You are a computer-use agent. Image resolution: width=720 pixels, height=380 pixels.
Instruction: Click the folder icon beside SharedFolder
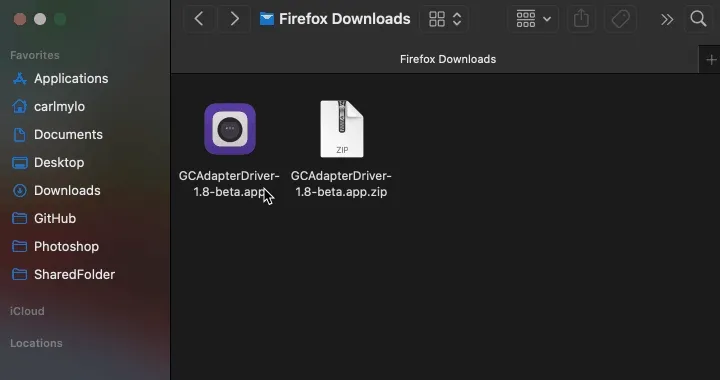point(19,274)
